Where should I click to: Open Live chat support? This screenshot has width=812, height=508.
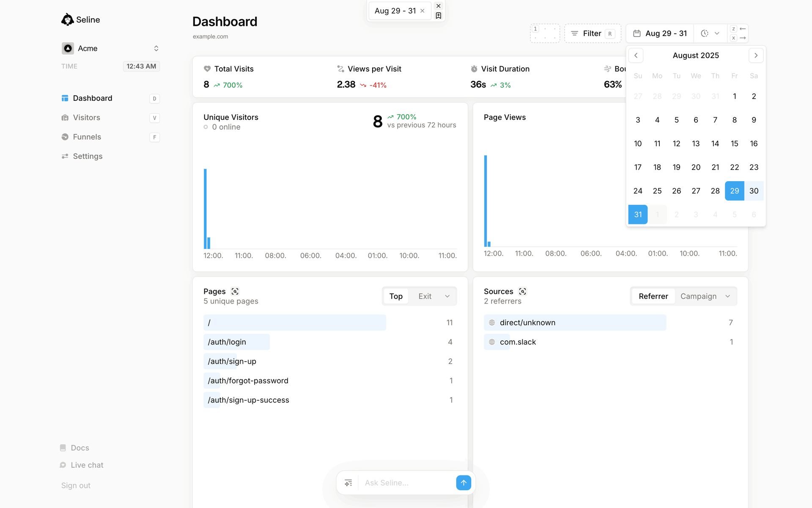(82, 465)
